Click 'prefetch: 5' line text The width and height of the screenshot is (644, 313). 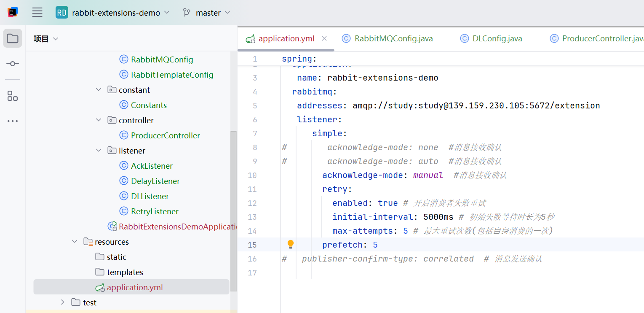(350, 245)
